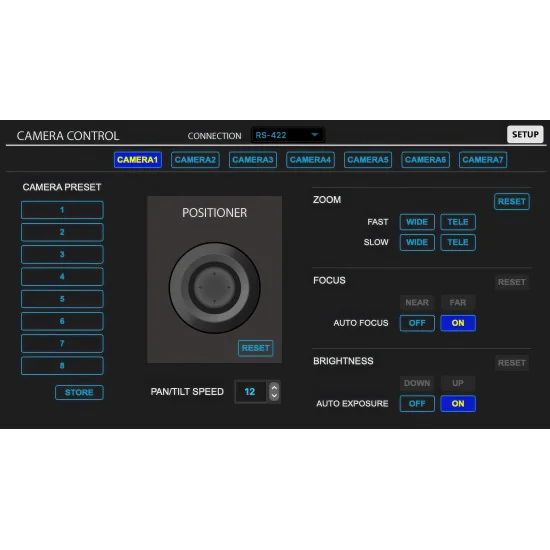
Task: Click the focus FAR button
Action: pyautogui.click(x=458, y=303)
